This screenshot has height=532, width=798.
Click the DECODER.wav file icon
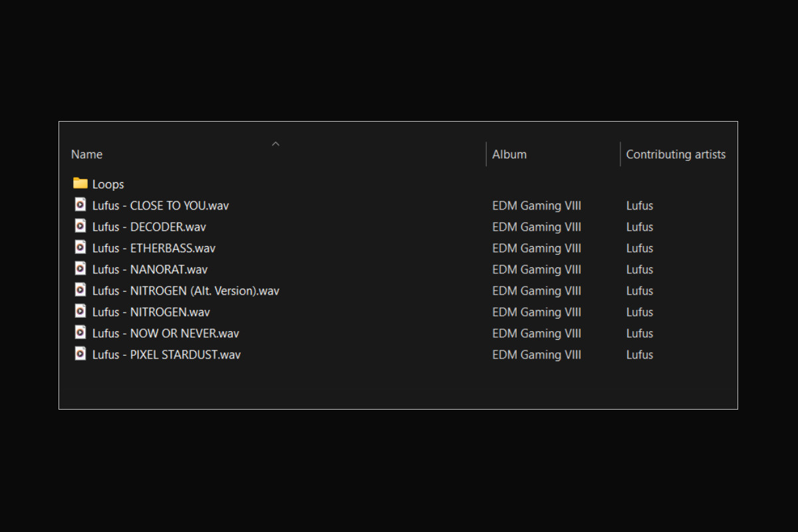(80, 226)
